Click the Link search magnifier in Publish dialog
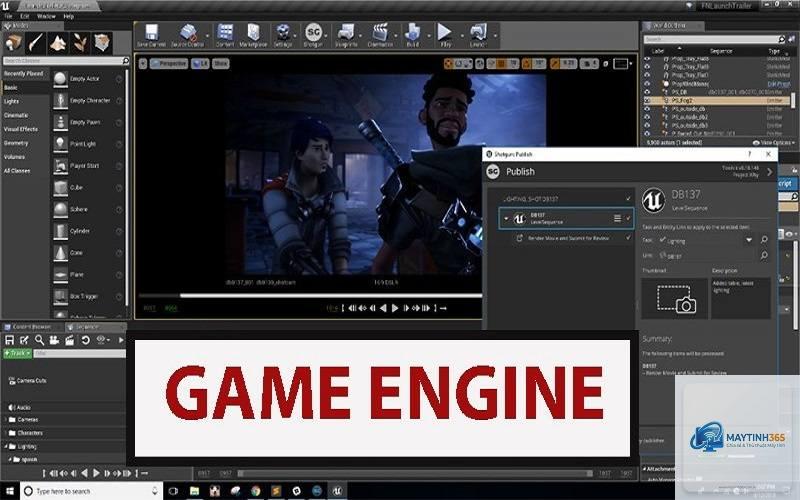Image resolution: width=800 pixels, height=500 pixels. (x=764, y=255)
